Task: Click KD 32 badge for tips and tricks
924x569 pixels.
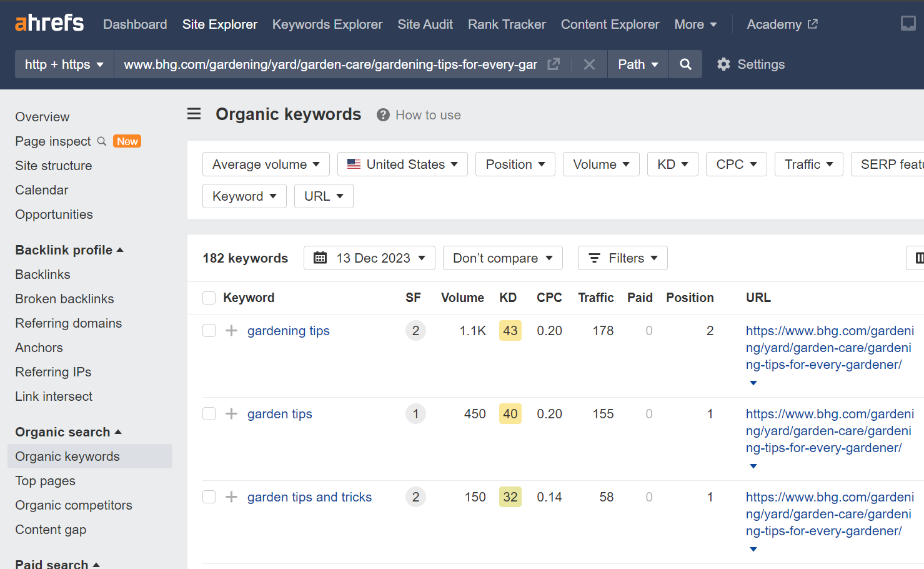Action: (510, 497)
